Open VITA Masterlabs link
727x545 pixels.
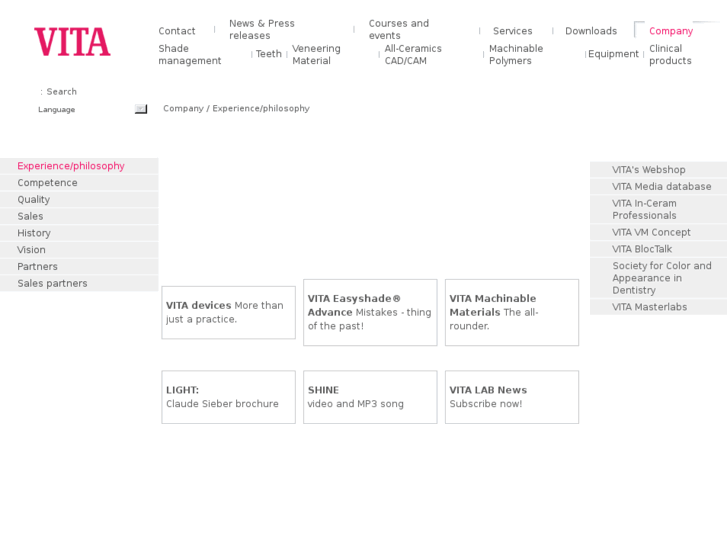tap(649, 307)
